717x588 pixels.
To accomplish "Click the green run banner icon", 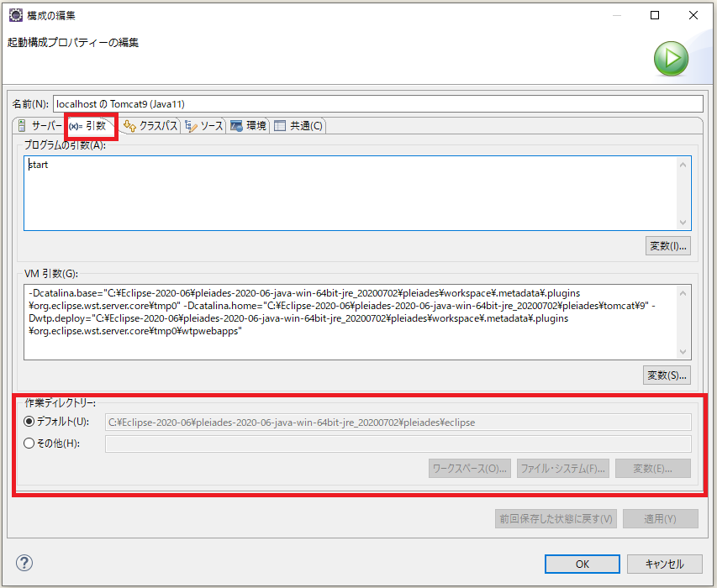I will pos(671,59).
